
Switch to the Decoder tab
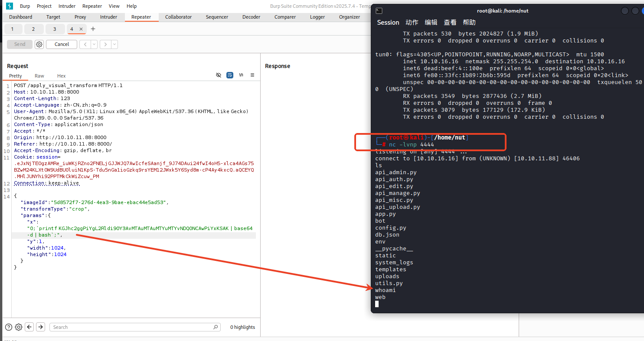point(251,17)
